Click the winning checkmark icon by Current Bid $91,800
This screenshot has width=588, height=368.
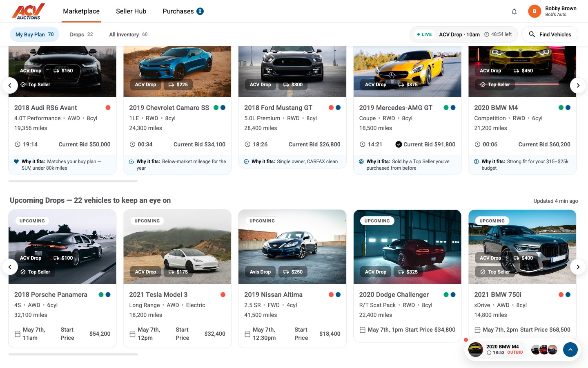pyautogui.click(x=399, y=144)
